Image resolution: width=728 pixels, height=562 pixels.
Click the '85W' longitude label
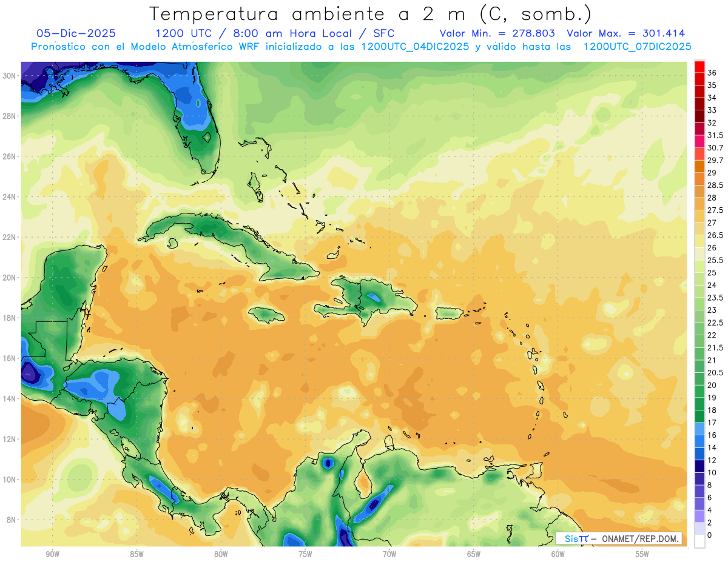(x=136, y=554)
